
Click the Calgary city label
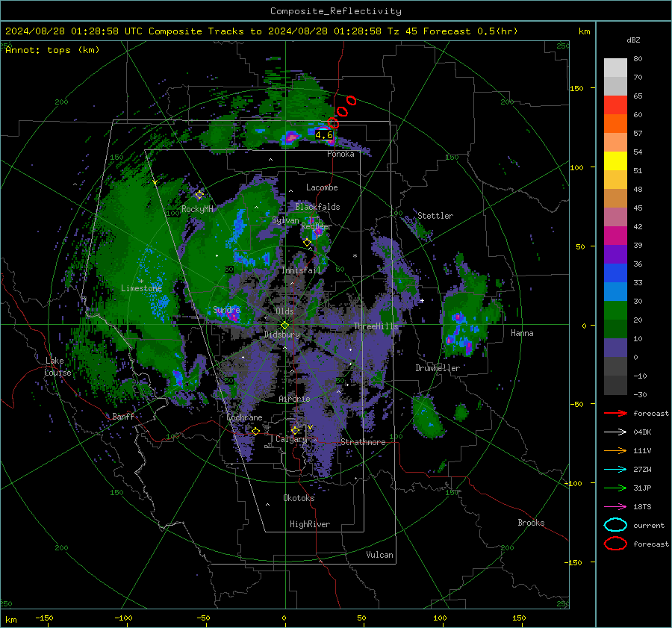(291, 439)
